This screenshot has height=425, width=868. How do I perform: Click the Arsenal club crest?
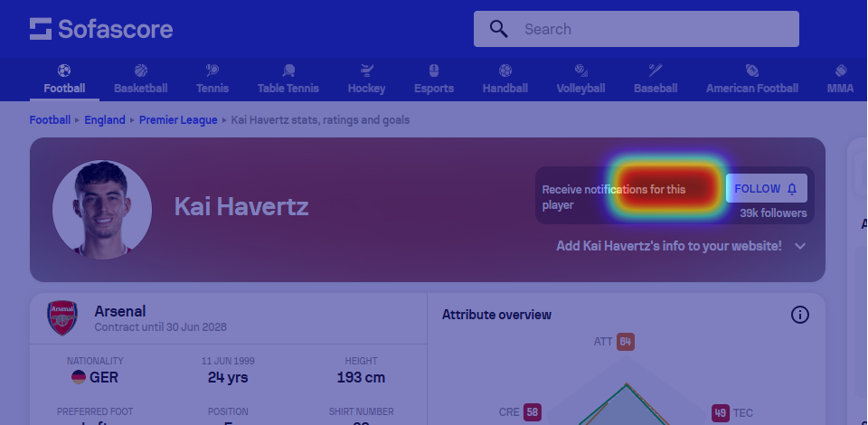pyautogui.click(x=62, y=318)
